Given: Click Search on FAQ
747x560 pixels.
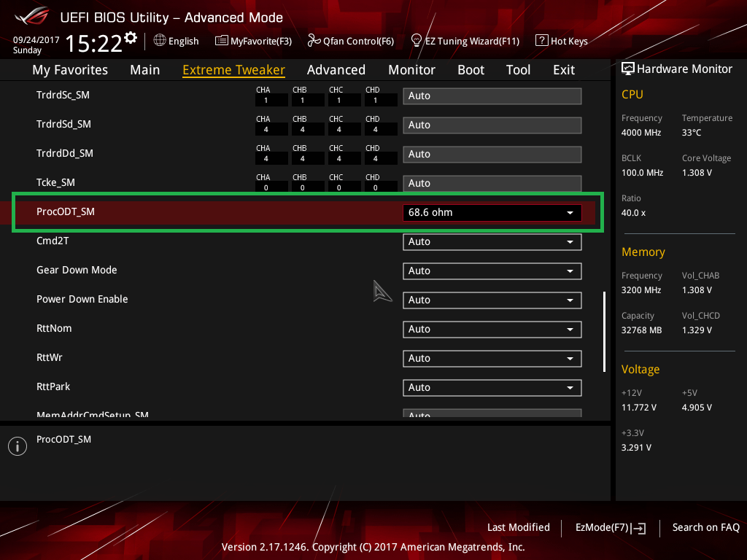Looking at the screenshot, I should click(x=706, y=527).
